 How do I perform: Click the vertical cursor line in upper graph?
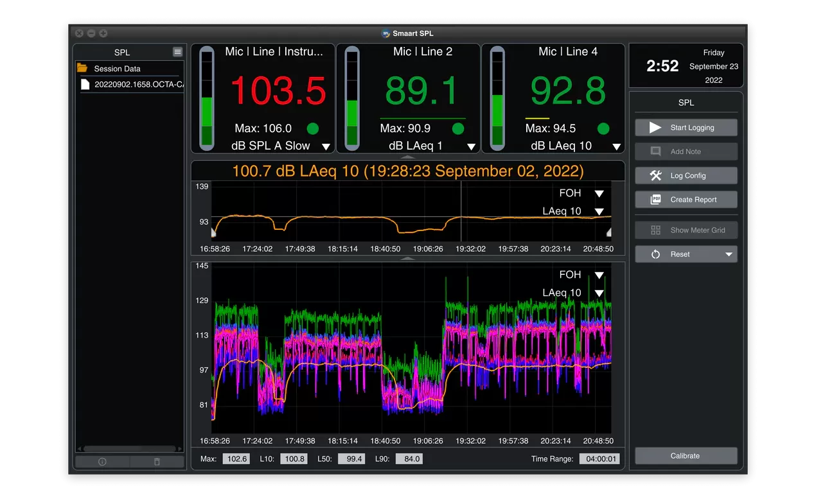pyautogui.click(x=461, y=211)
